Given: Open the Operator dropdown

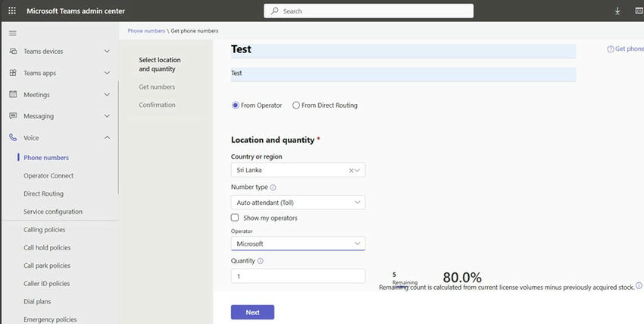Looking at the screenshot, I should [x=298, y=244].
